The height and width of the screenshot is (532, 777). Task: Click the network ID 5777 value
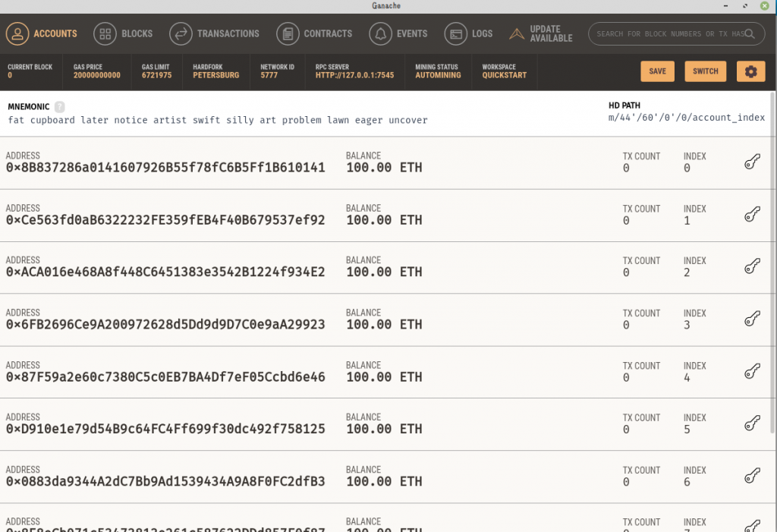[x=269, y=75]
